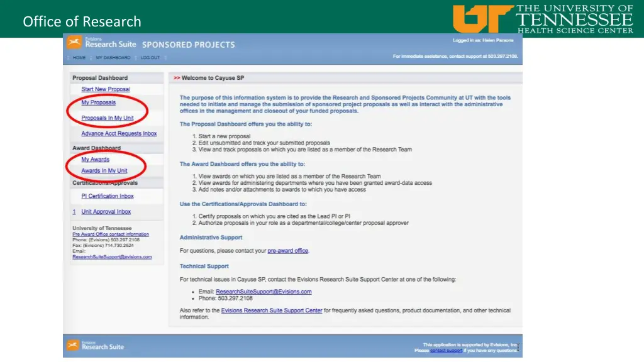Click the contact support link in footer
The height and width of the screenshot is (362, 644).
[x=447, y=351]
